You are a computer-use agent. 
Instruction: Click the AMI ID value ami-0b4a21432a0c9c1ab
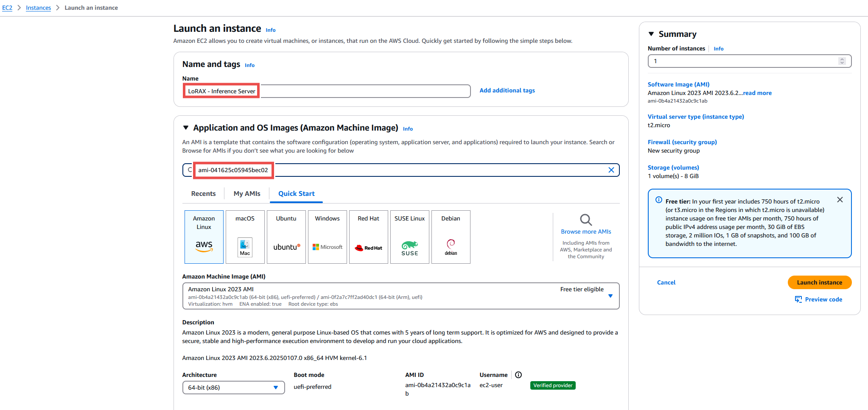coord(438,389)
